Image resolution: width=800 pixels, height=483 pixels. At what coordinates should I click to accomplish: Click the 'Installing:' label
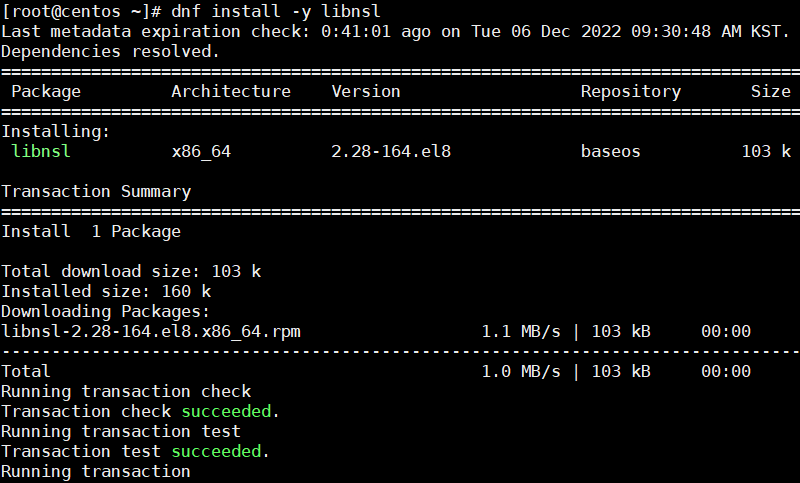click(56, 132)
